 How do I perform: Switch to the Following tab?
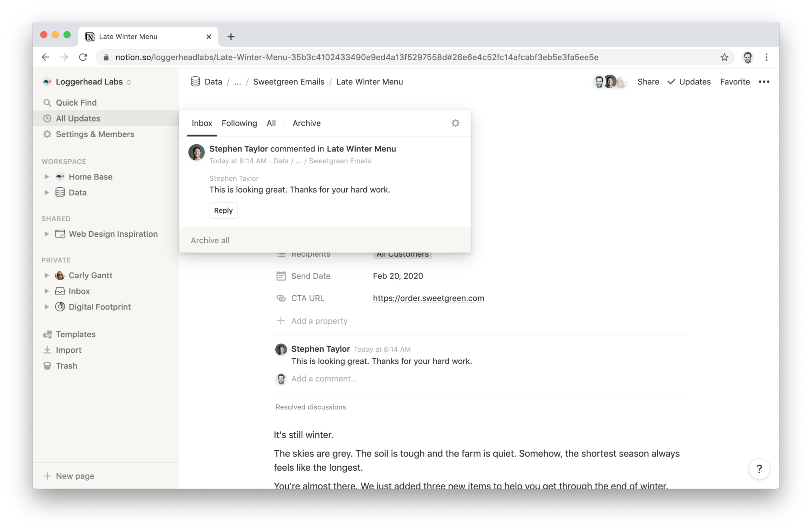click(239, 123)
